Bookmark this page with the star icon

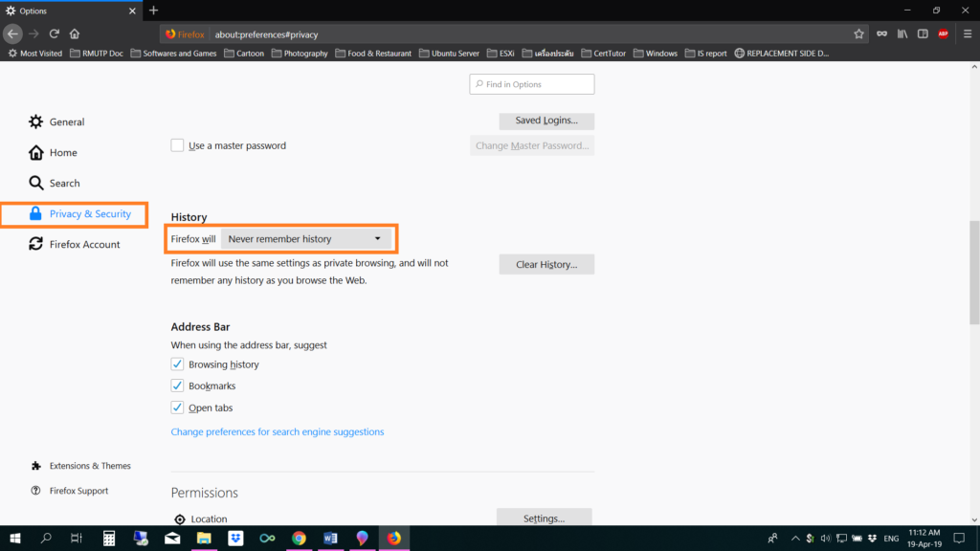pos(858,33)
